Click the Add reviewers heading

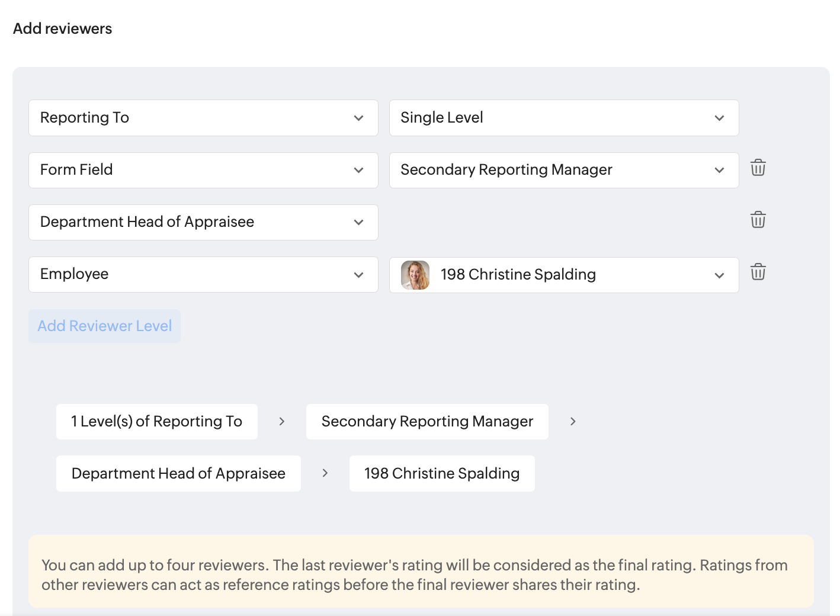(x=63, y=29)
